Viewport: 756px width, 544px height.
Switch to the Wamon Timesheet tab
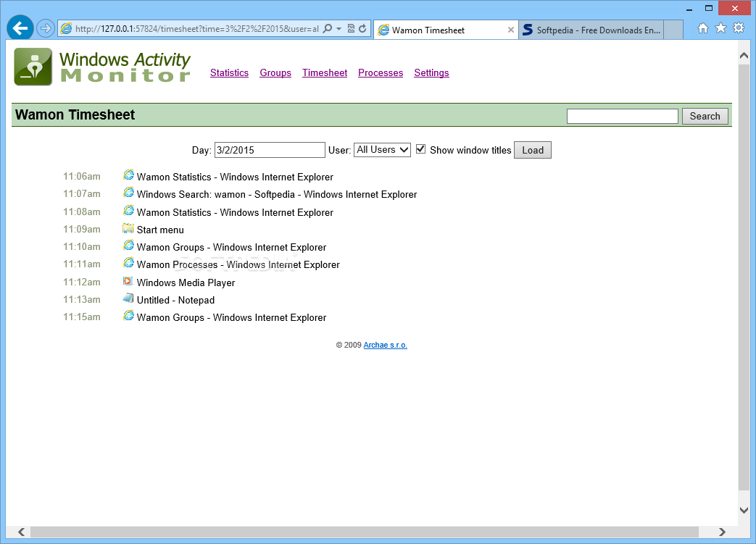pyautogui.click(x=446, y=30)
